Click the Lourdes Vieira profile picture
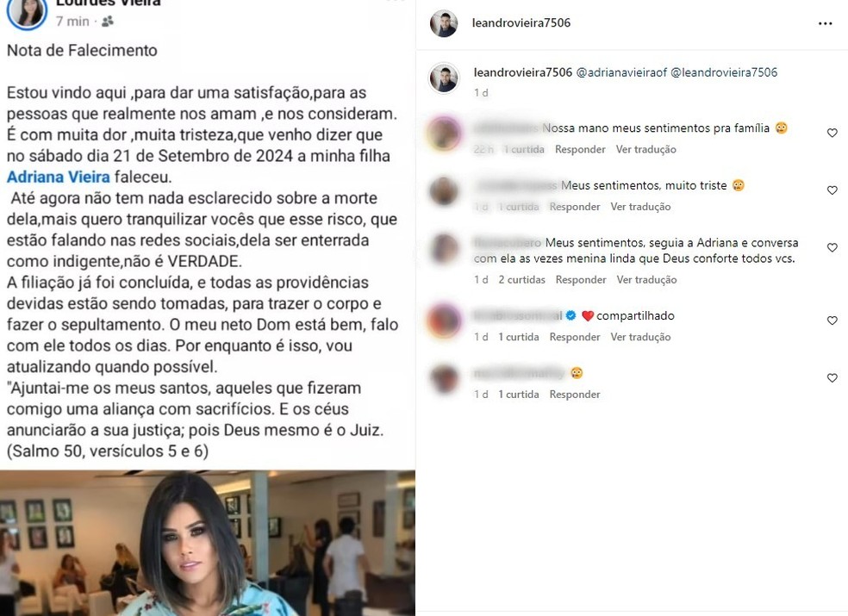This screenshot has width=848, height=616. tap(26, 12)
